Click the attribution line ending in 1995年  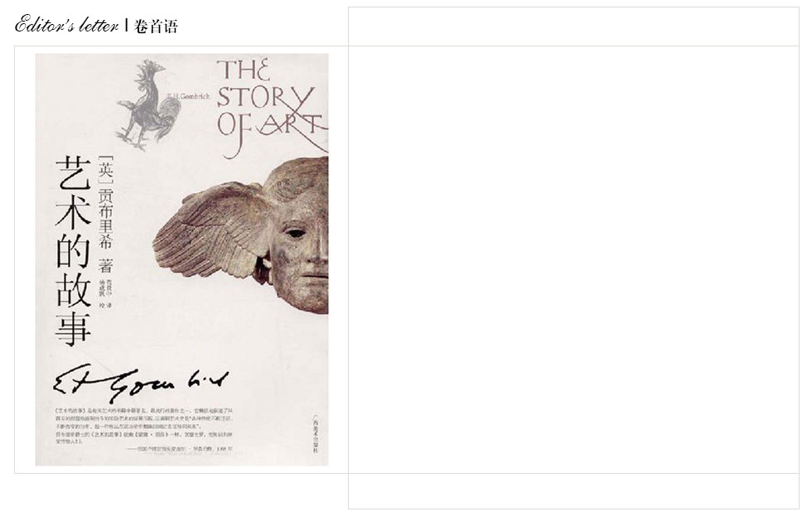point(181,448)
